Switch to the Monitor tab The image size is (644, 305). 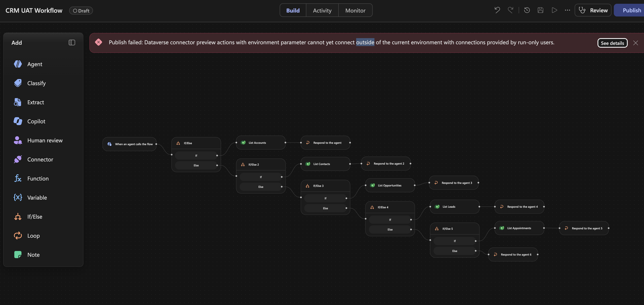(x=355, y=10)
